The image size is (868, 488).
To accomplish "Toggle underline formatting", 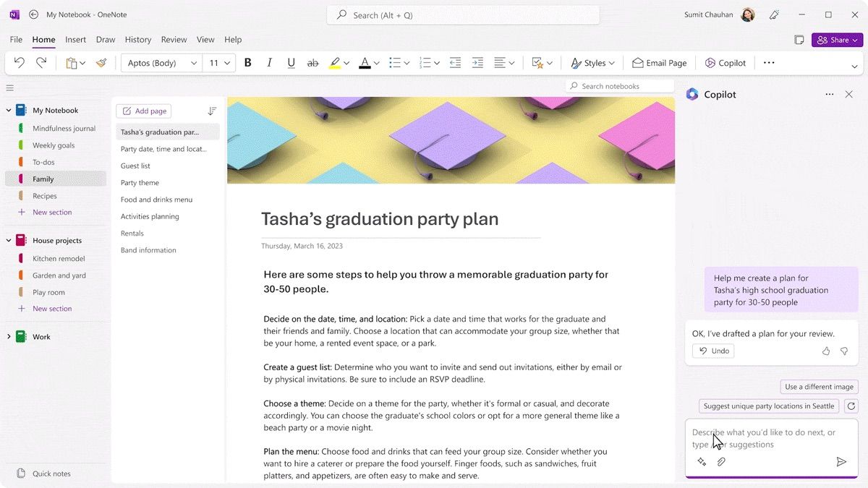I will [x=291, y=62].
